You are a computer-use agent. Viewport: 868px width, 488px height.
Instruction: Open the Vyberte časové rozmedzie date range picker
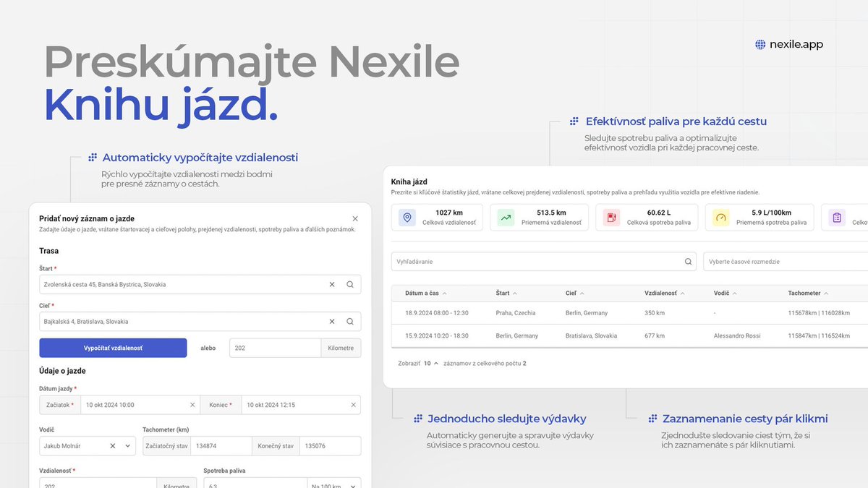tap(785, 261)
